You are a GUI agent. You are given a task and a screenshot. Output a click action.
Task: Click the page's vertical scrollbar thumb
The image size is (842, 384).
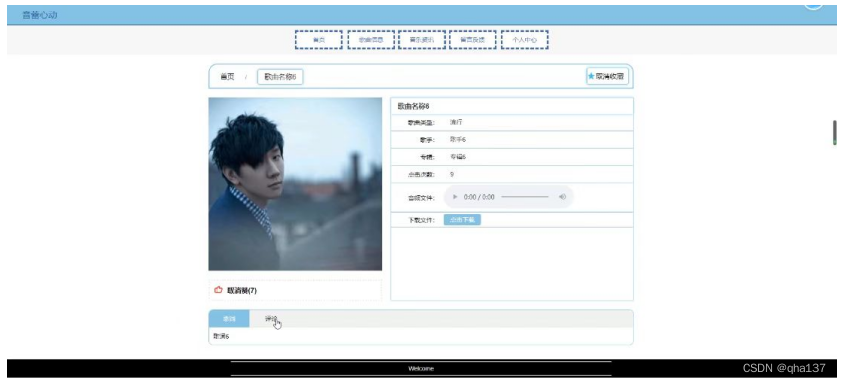pyautogui.click(x=834, y=133)
